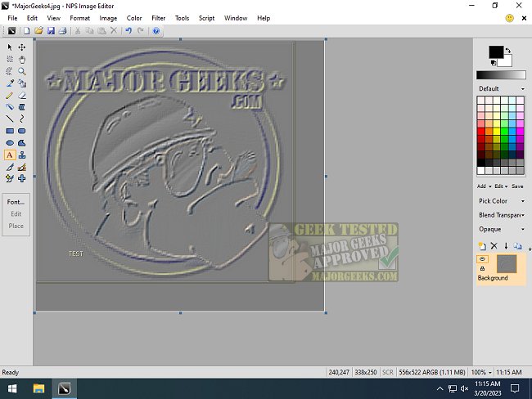Reset colors to default black and white
The width and height of the screenshot is (532, 399).
494,63
